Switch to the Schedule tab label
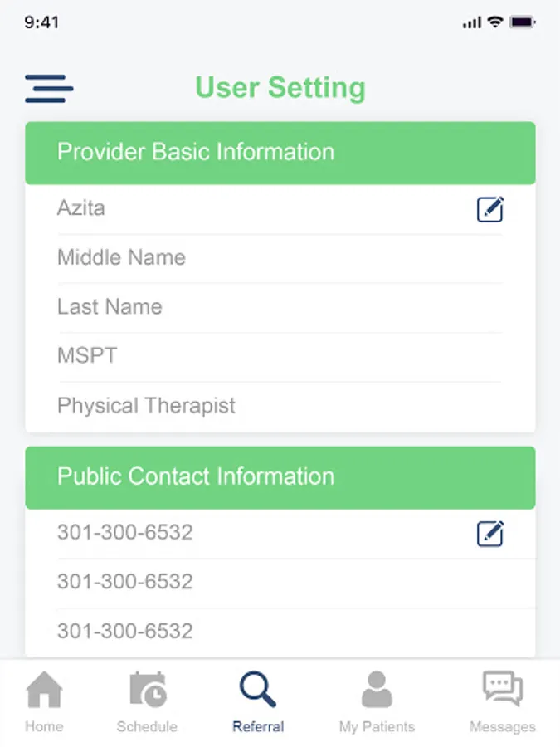 [147, 726]
